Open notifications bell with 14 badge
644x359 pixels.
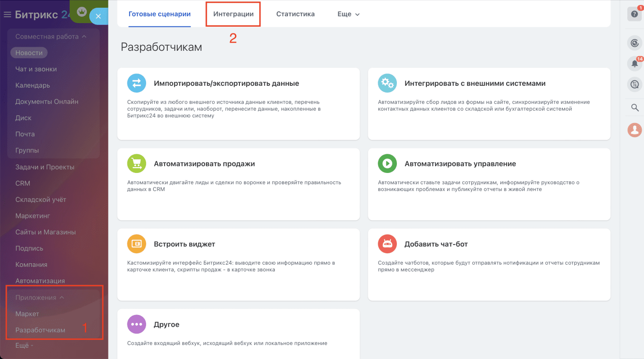(x=634, y=64)
